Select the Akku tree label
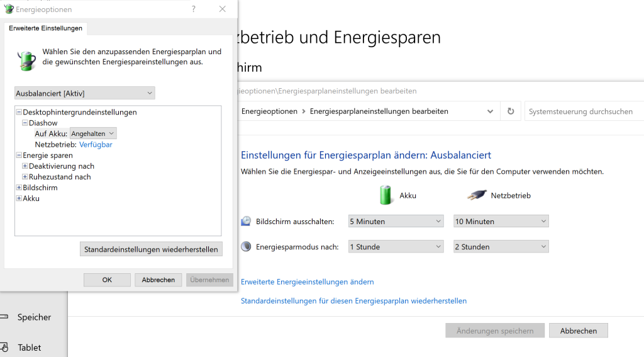This screenshot has height=357, width=644. point(31,198)
